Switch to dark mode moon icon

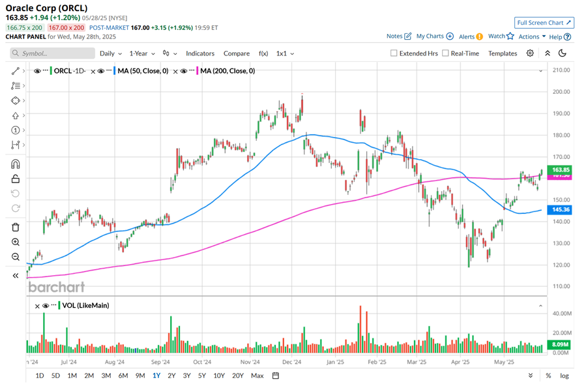click(563, 53)
